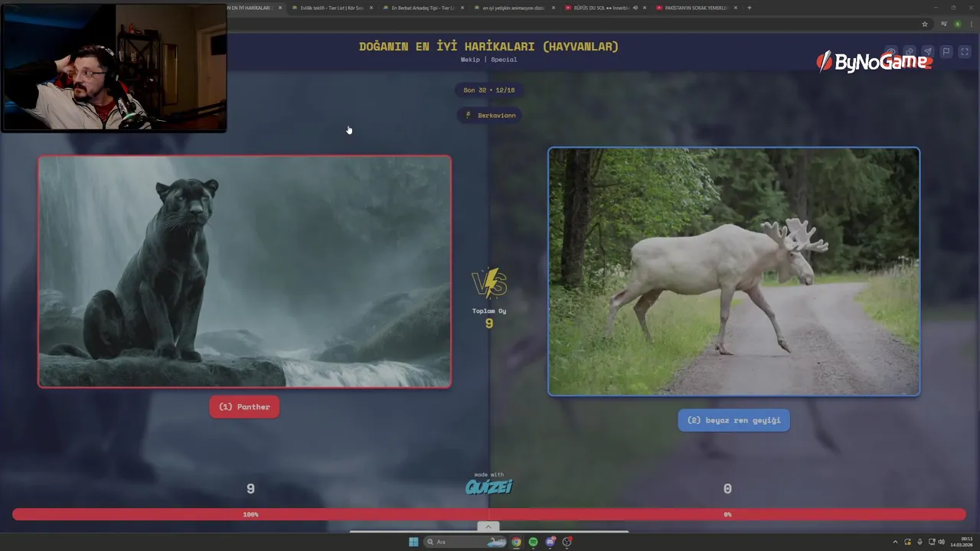Click the 0% side of vote bar
Viewport: 980px width, 551px height.
click(727, 514)
